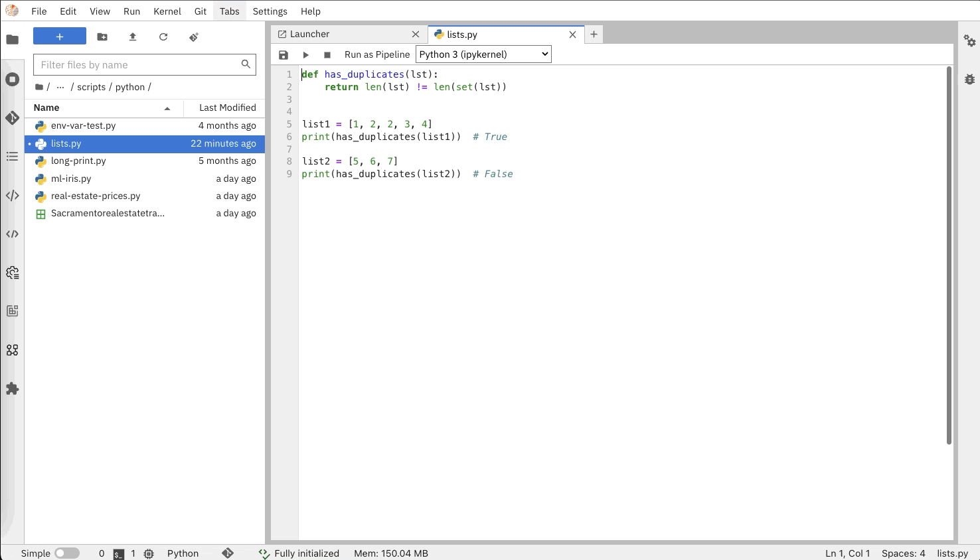The width and height of the screenshot is (980, 560).
Task: Click the Upload Files icon
Action: pyautogui.click(x=133, y=37)
